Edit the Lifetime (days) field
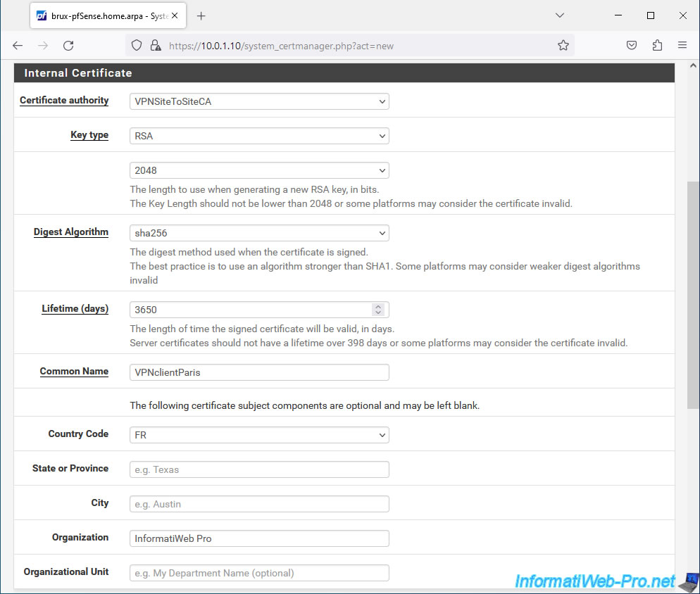 [259, 310]
